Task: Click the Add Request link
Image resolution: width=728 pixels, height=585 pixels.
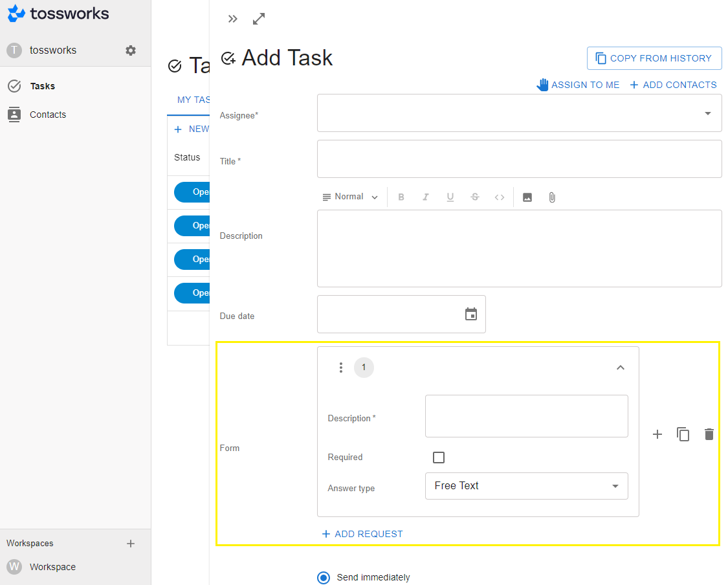Action: pos(362,534)
